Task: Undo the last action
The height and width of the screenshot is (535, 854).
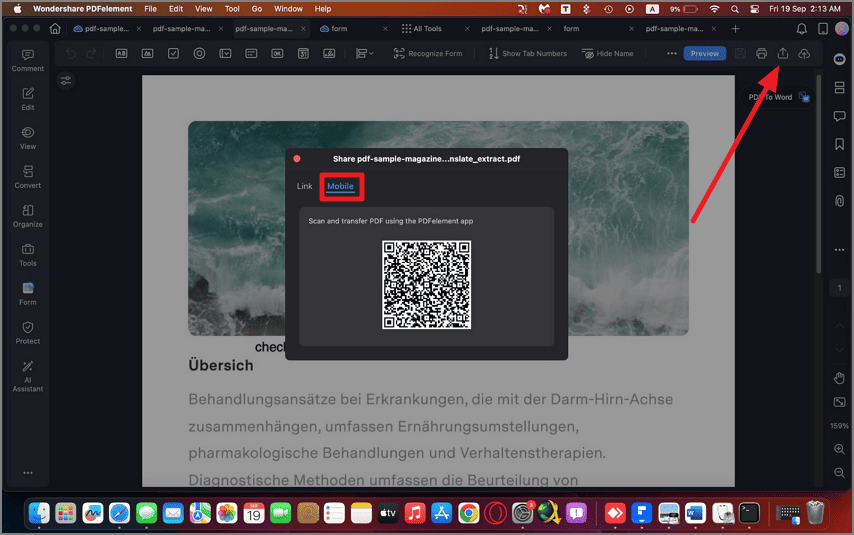Action: (71, 53)
